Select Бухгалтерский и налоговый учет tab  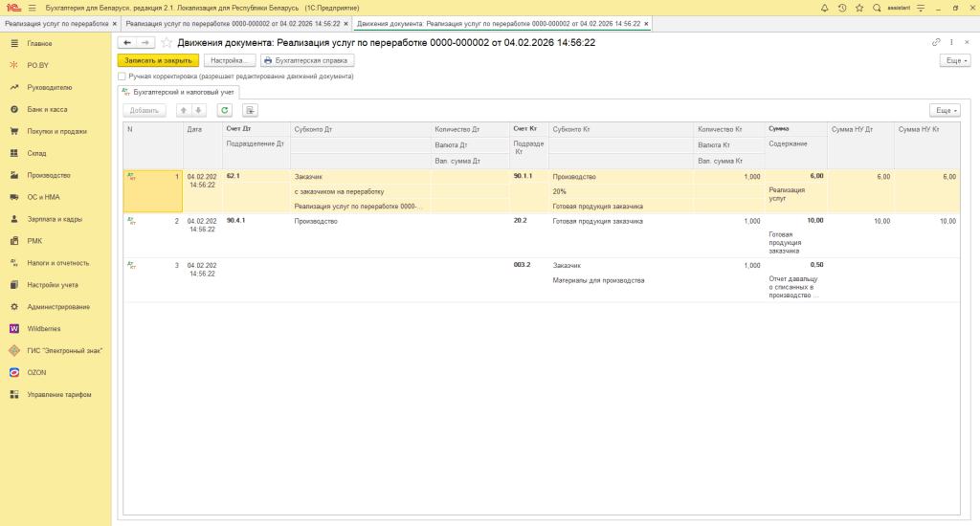point(179,92)
